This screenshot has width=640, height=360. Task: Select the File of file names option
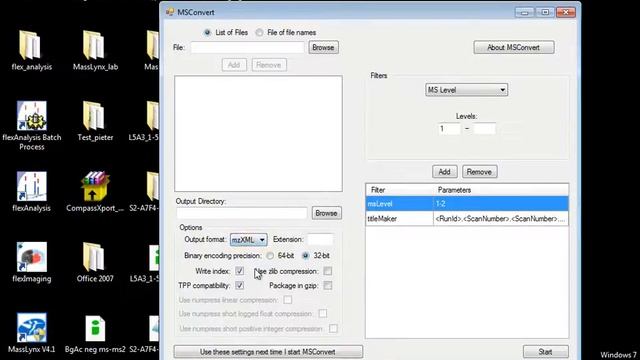tap(259, 33)
